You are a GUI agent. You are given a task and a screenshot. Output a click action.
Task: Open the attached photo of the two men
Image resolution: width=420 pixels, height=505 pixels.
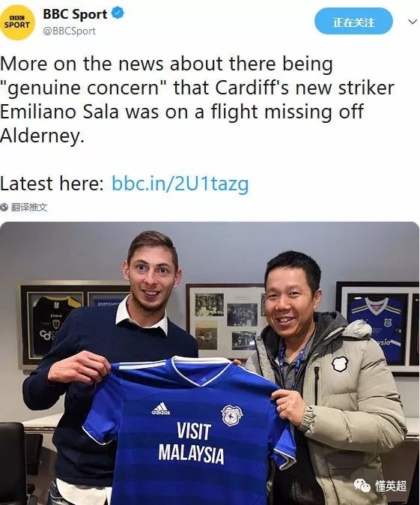[x=210, y=363]
